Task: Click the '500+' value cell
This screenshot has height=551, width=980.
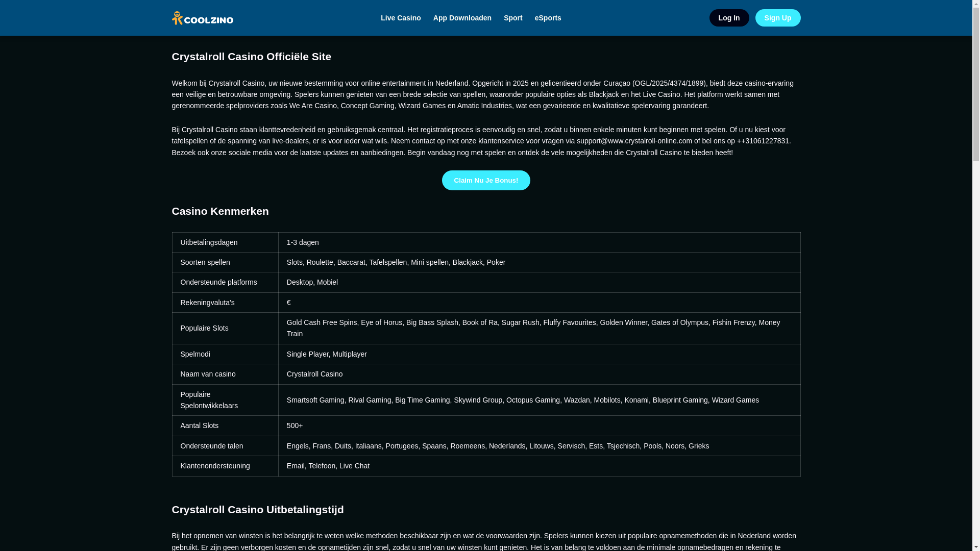Action: (x=539, y=425)
